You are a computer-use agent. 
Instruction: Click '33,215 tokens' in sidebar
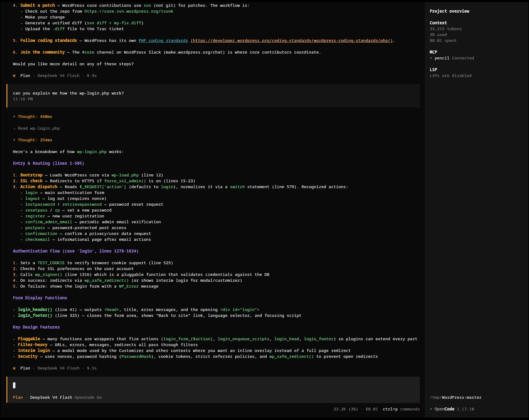click(x=446, y=29)
